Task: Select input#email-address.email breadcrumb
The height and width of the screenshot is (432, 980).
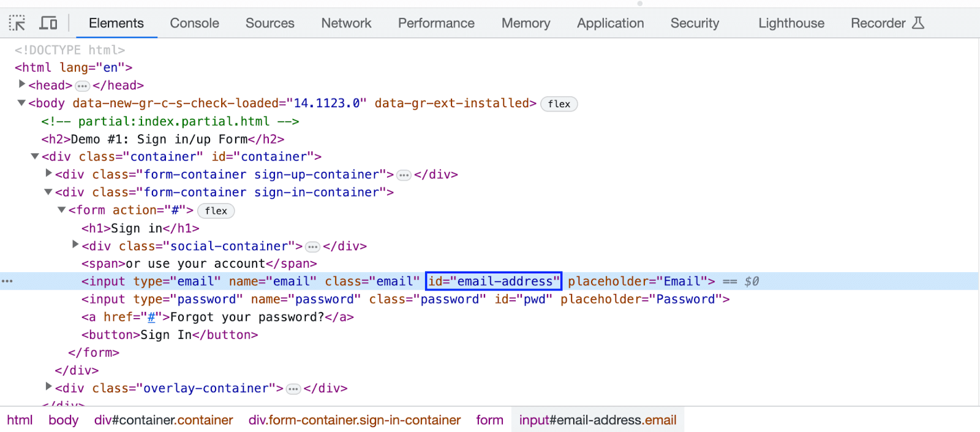Action: (598, 420)
